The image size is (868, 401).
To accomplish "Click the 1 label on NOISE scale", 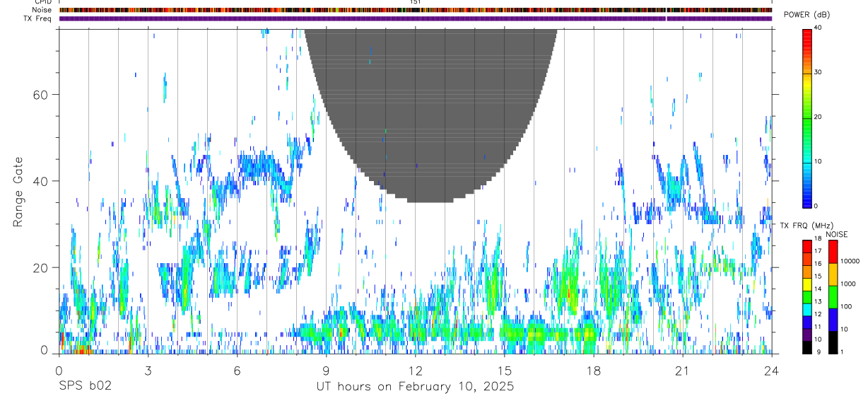I will [843, 351].
